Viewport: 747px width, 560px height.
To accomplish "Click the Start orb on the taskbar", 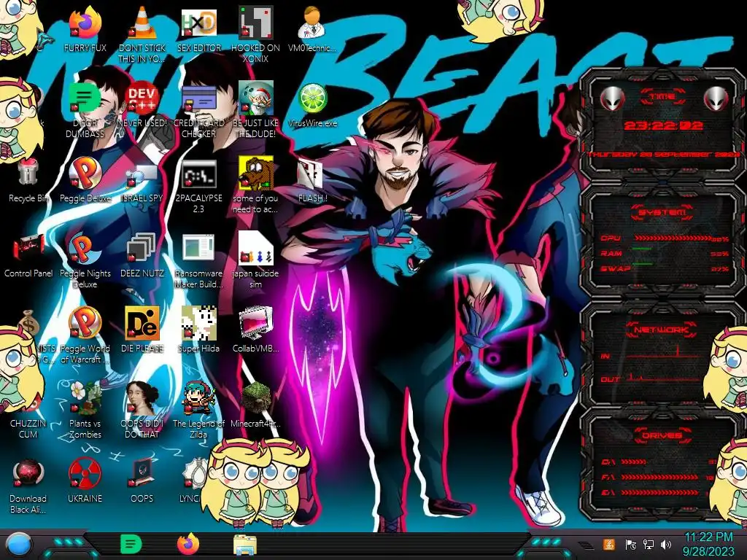I will point(19,545).
